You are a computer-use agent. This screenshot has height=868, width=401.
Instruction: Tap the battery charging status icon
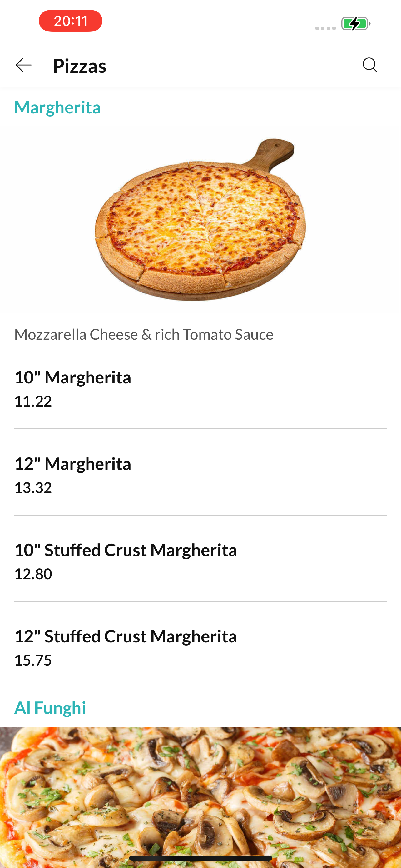[355, 23]
